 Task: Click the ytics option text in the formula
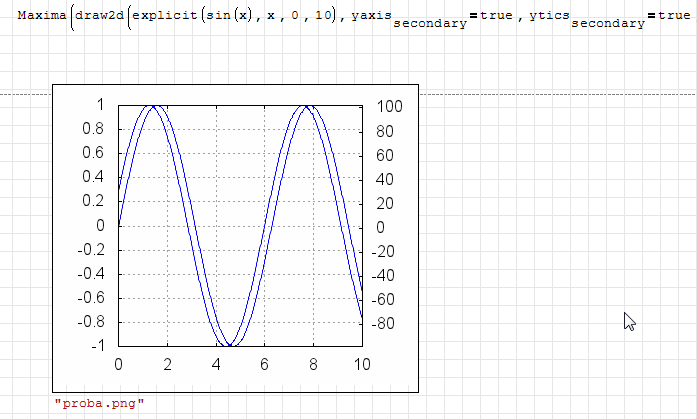(548, 17)
